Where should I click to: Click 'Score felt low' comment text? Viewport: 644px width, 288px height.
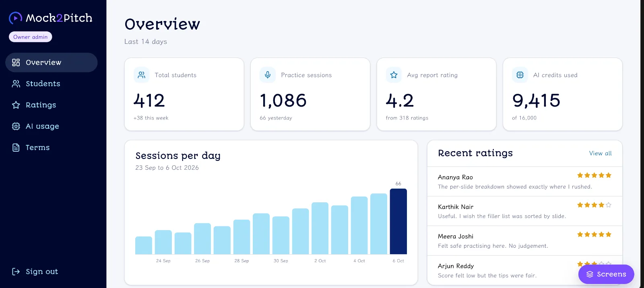click(487, 276)
